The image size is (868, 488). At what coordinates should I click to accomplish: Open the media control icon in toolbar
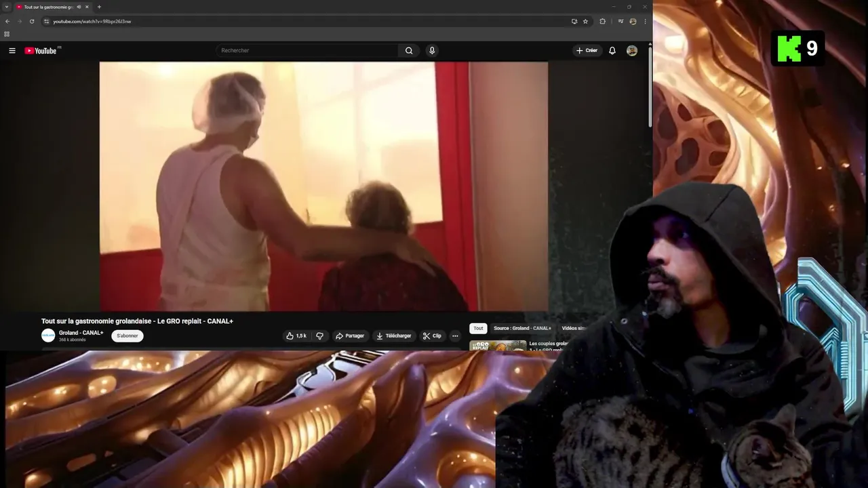coord(620,21)
